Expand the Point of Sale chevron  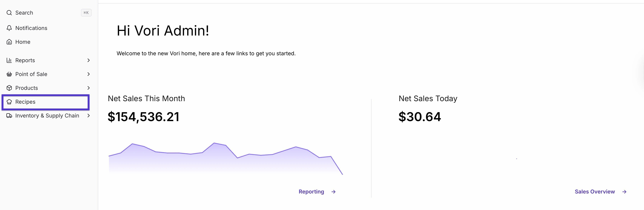click(88, 74)
